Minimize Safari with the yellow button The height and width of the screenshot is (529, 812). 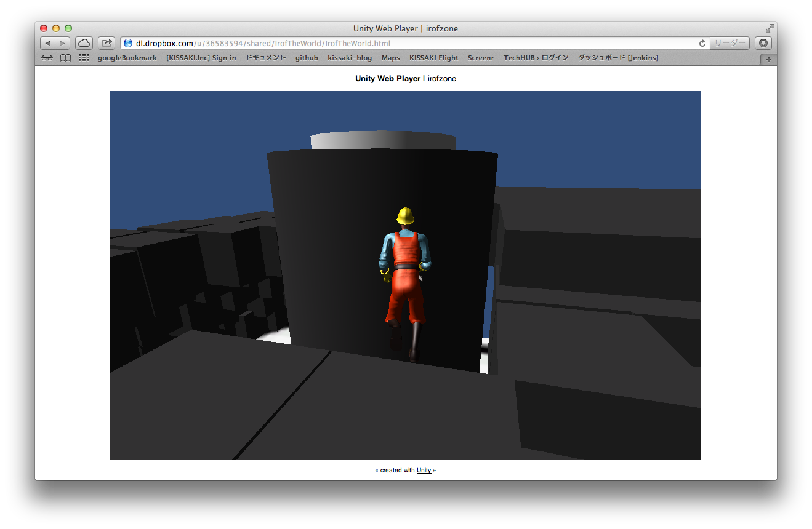coord(56,28)
